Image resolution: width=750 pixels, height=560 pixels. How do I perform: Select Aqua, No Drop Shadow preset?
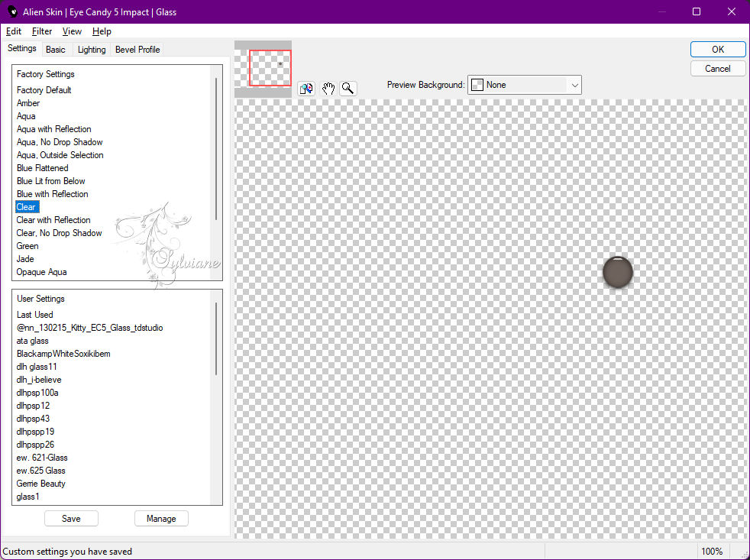pyautogui.click(x=60, y=141)
